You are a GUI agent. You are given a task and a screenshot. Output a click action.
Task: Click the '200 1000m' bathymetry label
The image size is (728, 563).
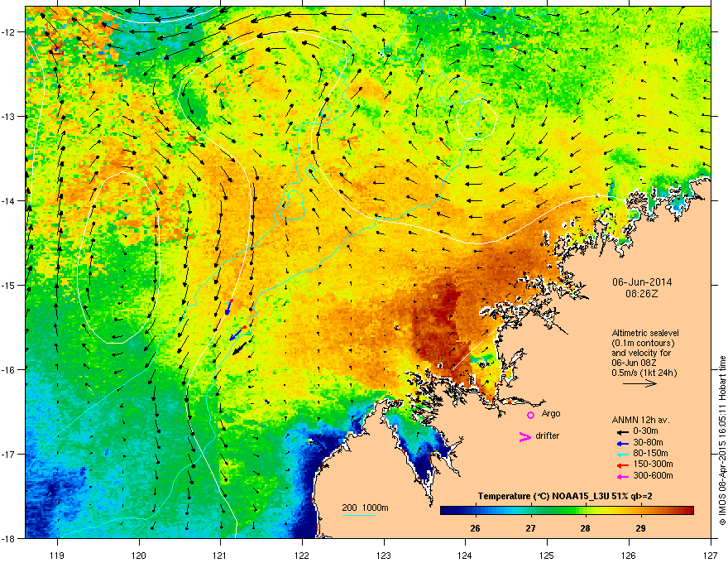tap(365, 508)
